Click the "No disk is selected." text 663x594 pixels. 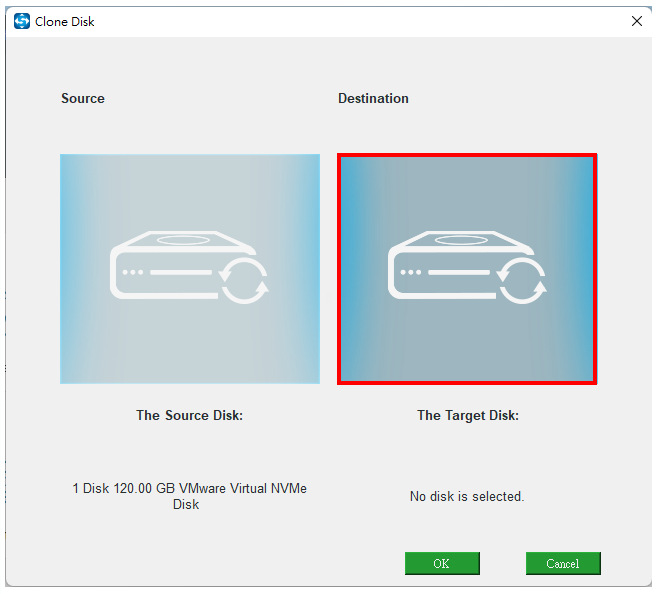(467, 496)
